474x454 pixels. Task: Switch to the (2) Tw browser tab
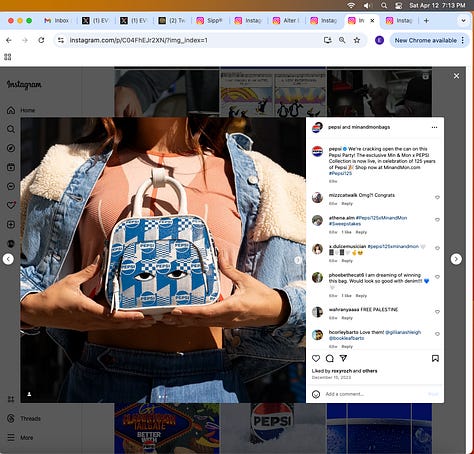(171, 21)
